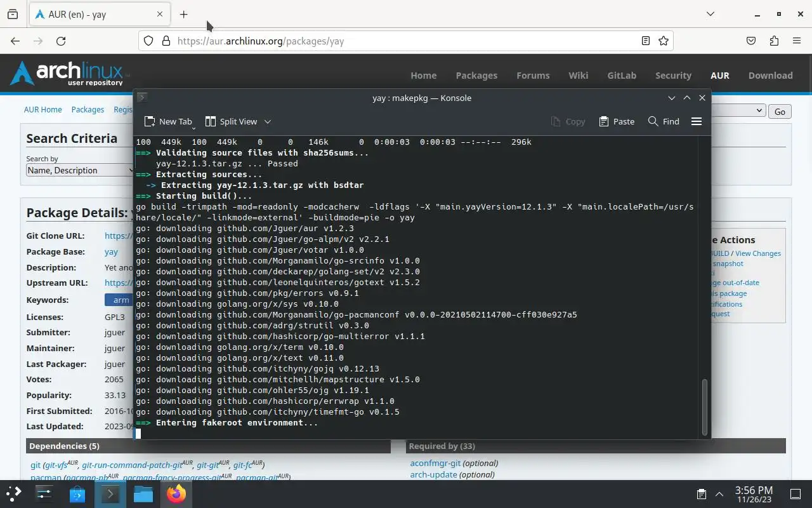Open System Settings from taskbar
This screenshot has width=812, height=508.
pos(44,493)
